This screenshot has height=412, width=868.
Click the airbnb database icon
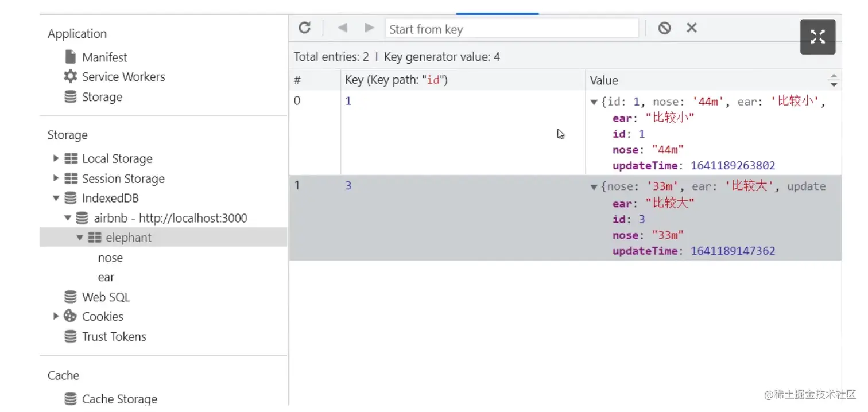(82, 218)
